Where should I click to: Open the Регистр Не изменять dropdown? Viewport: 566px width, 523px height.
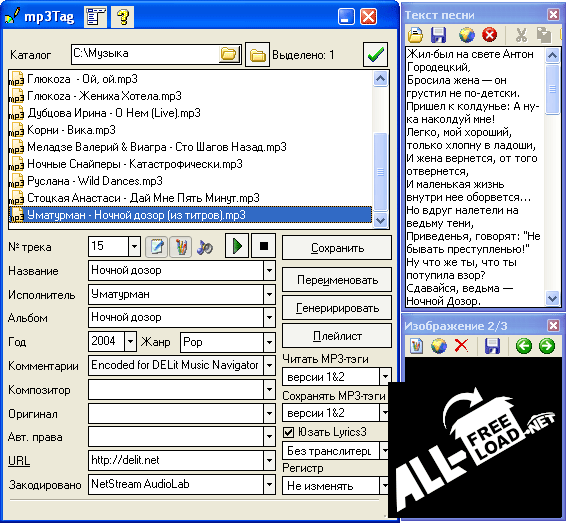(x=384, y=485)
